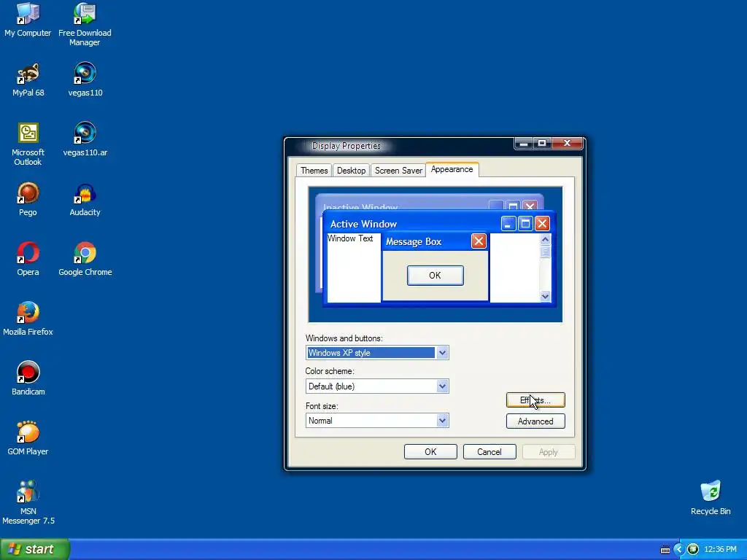Cancel the Display Properties dialog

pos(489,452)
